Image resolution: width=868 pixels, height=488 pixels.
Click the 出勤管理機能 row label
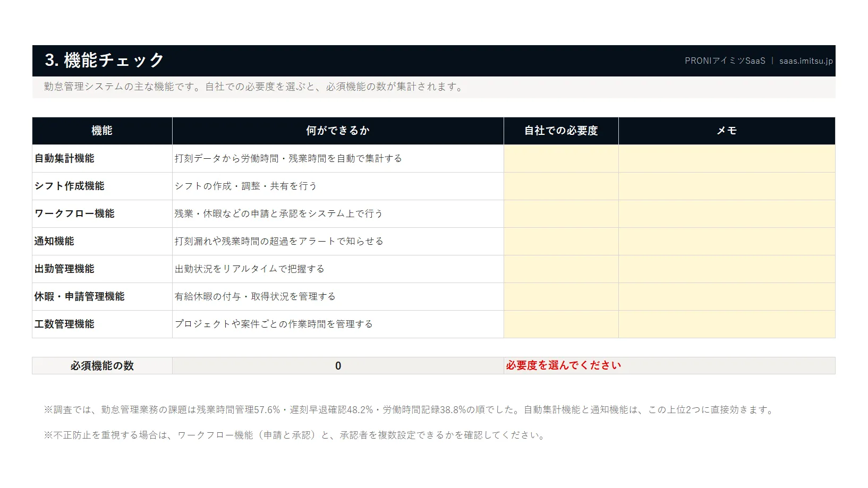click(x=64, y=269)
